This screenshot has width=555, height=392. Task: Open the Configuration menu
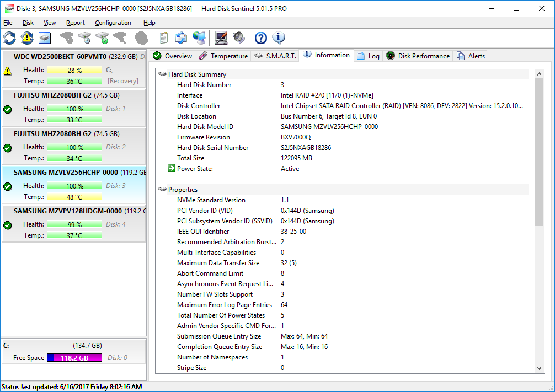tap(113, 23)
